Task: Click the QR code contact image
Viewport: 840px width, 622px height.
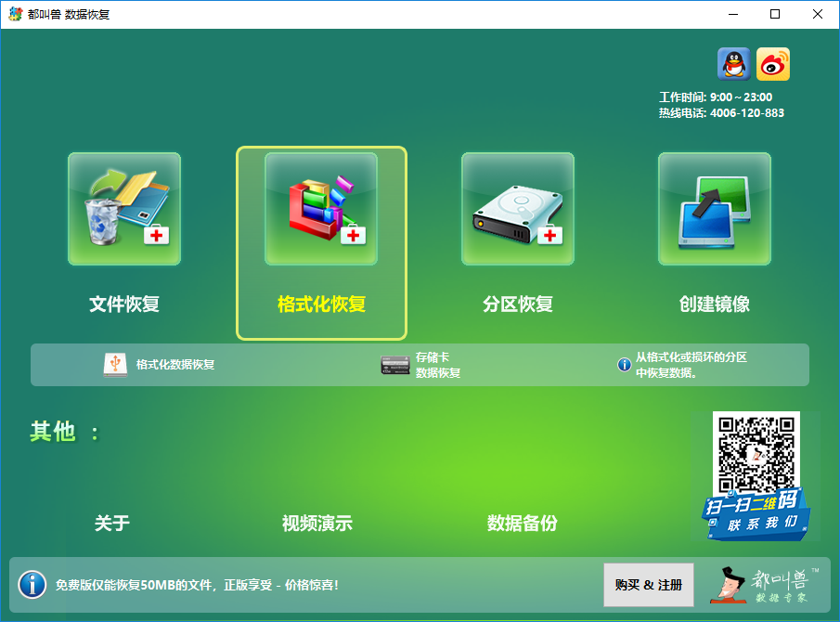Action: 757,455
